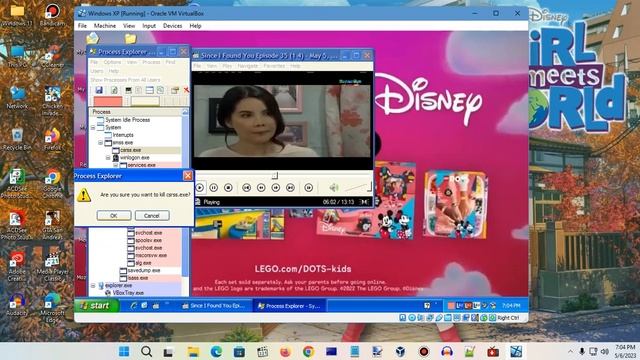Open Internet Explorer from XP quick launch
Screen dimensions: 640x360
[x=133, y=305]
